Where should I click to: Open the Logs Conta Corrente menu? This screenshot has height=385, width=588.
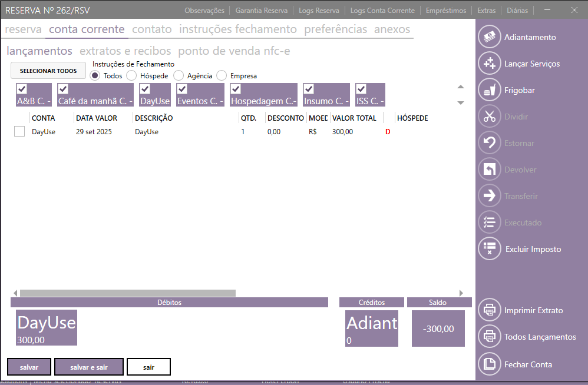[383, 11]
